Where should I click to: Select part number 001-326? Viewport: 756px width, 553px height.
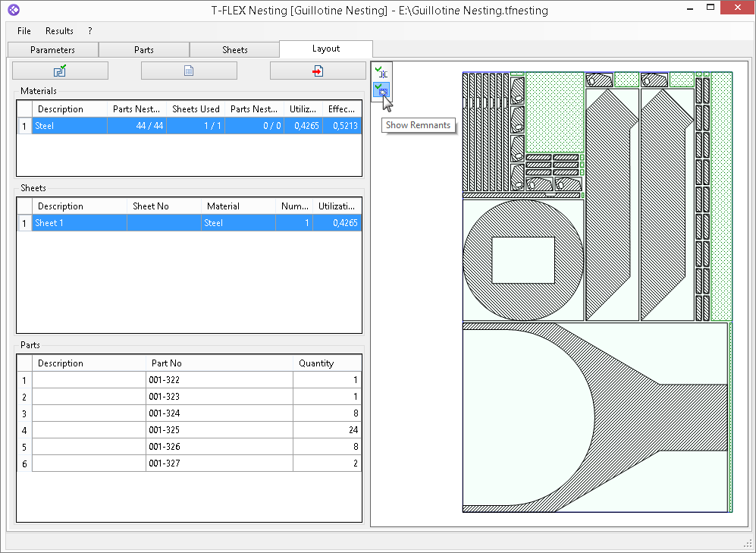(x=219, y=447)
